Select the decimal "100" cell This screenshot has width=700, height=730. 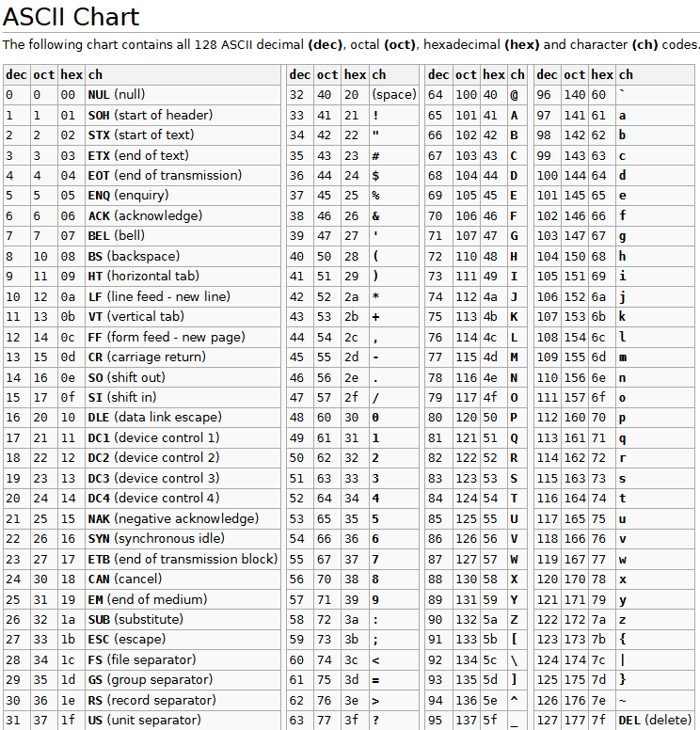548,176
